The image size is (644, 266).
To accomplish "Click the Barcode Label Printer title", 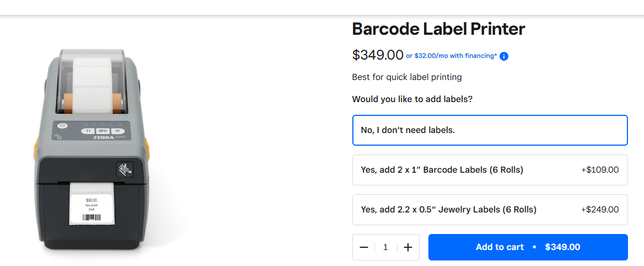I will coord(438,29).
